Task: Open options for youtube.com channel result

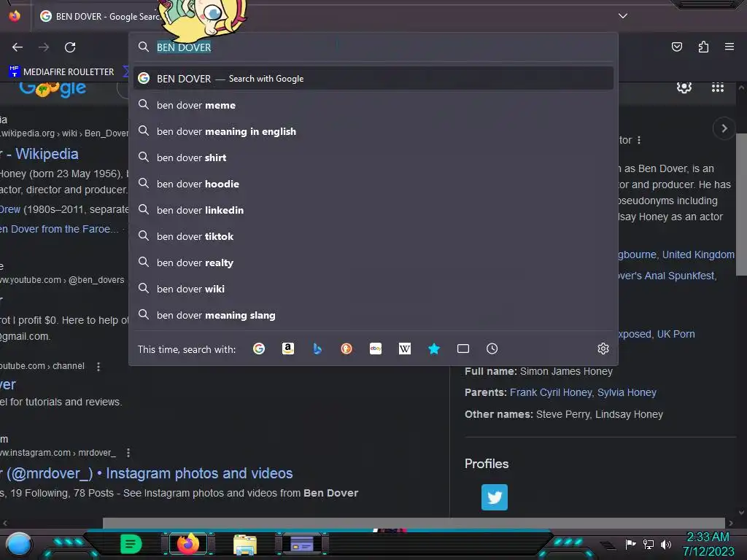Action: tap(98, 366)
